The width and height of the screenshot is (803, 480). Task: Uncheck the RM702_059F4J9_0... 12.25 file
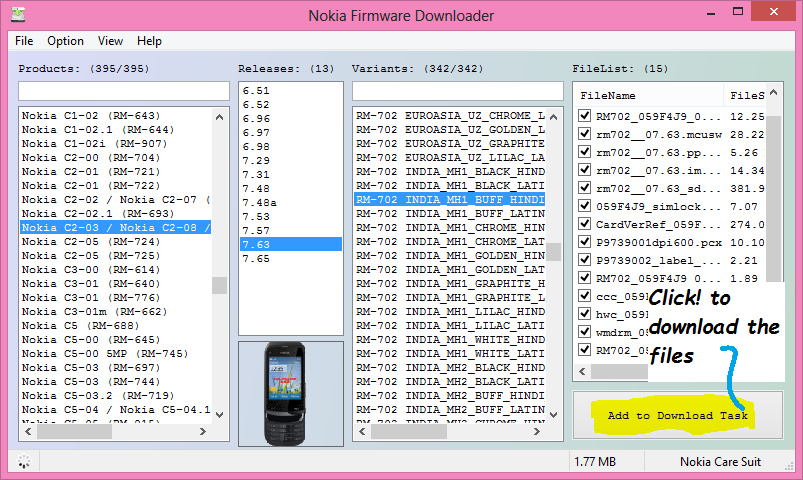[x=584, y=116]
